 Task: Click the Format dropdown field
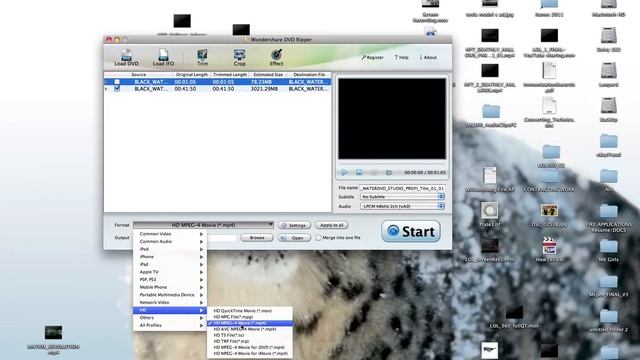(203, 225)
